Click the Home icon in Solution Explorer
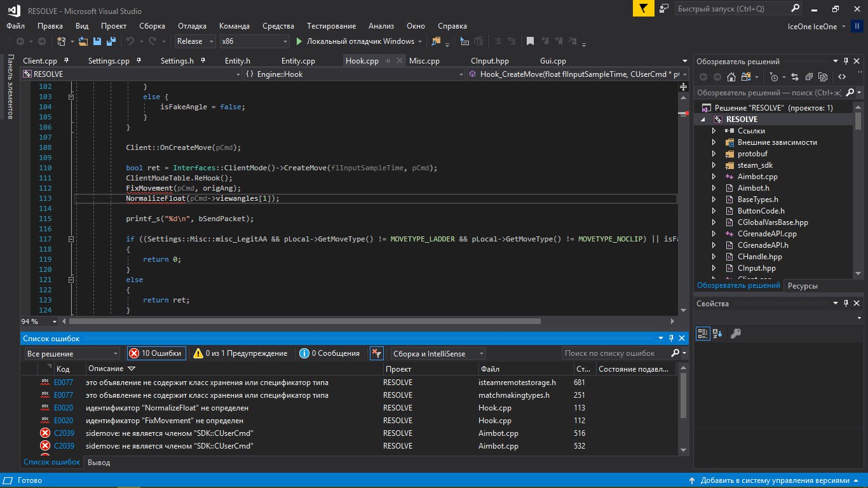 point(731,77)
